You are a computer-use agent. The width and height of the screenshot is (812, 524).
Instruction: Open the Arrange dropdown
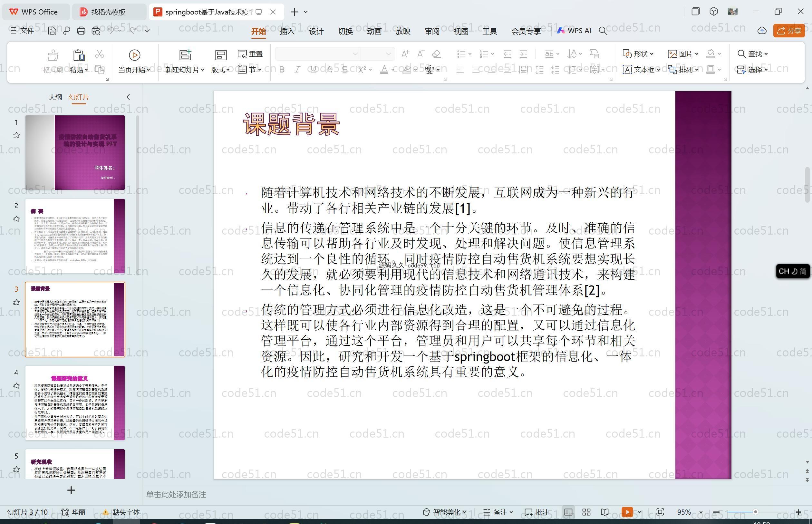(683, 70)
